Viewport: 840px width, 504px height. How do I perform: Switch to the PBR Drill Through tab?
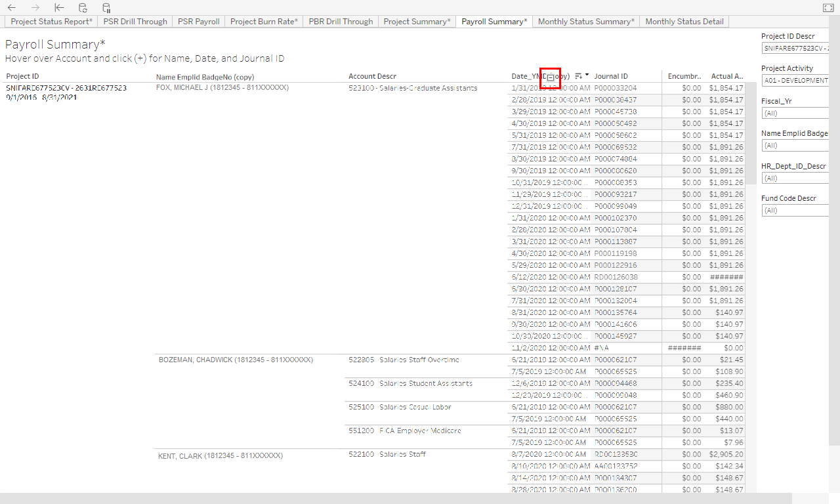[x=341, y=22]
